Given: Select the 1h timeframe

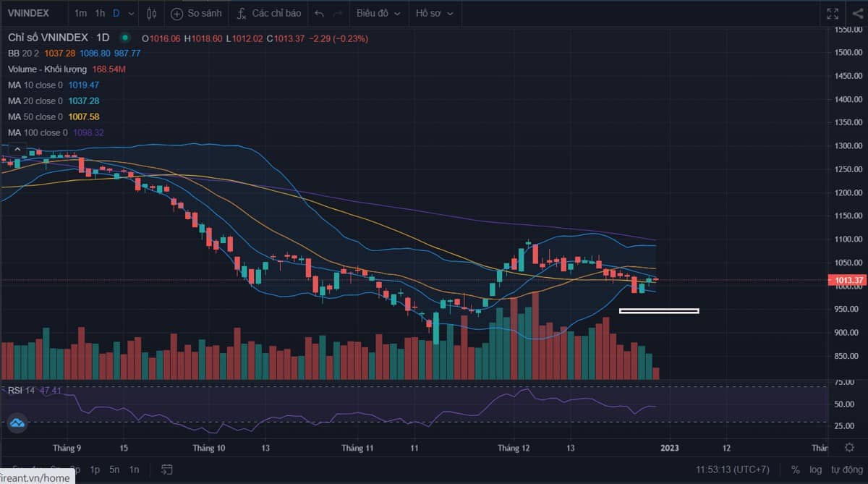Looking at the screenshot, I should [x=100, y=13].
